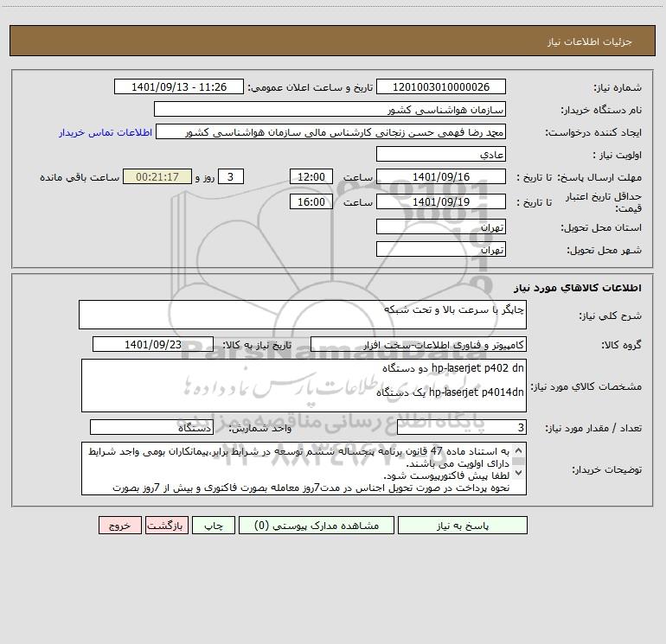Click delivery province field تهران
Image resolution: width=666 pixels, height=644 pixels.
441,226
